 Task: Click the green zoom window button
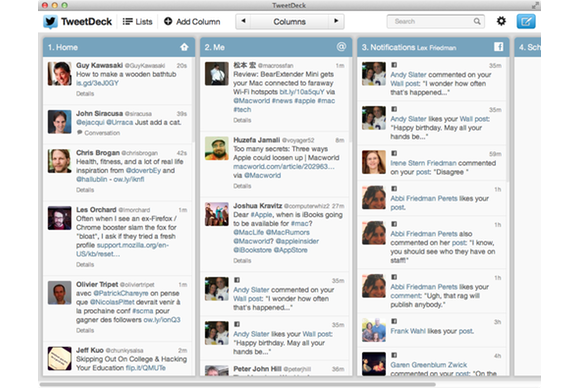pos(65,5)
